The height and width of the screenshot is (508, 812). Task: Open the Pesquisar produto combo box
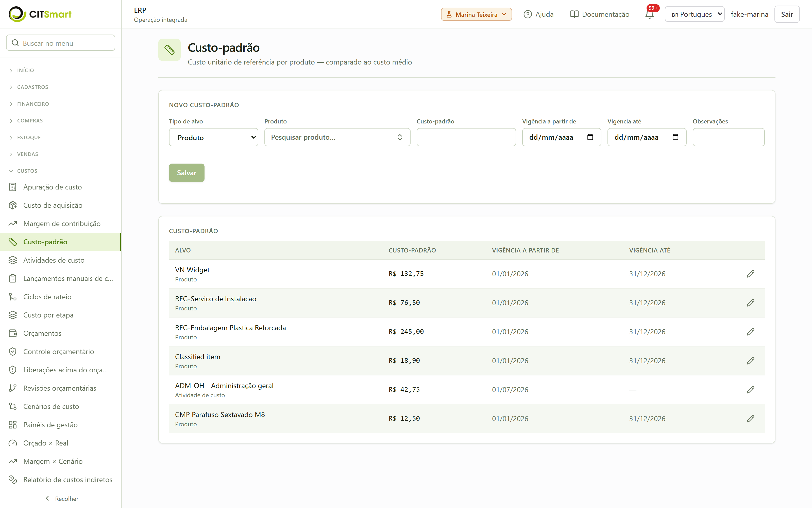click(337, 137)
